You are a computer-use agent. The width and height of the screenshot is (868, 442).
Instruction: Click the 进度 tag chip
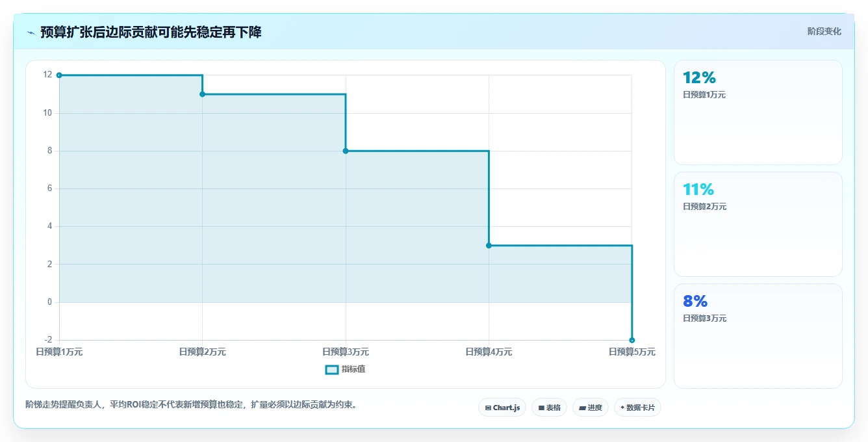[x=590, y=408]
